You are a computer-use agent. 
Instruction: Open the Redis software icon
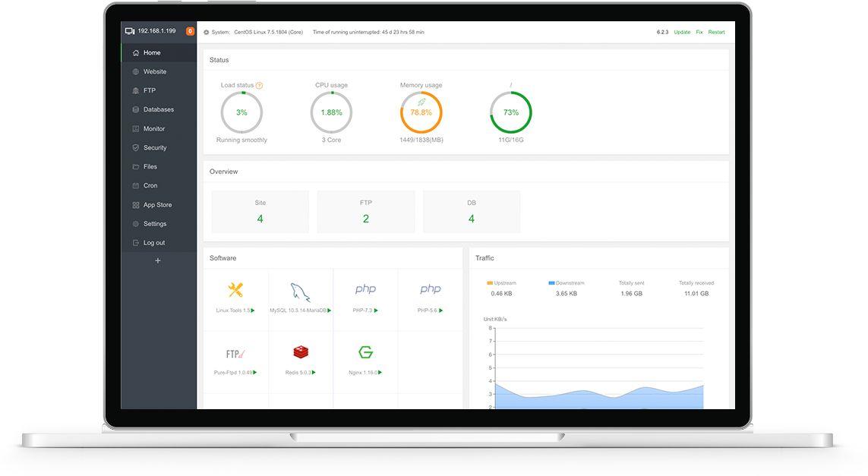coord(301,352)
